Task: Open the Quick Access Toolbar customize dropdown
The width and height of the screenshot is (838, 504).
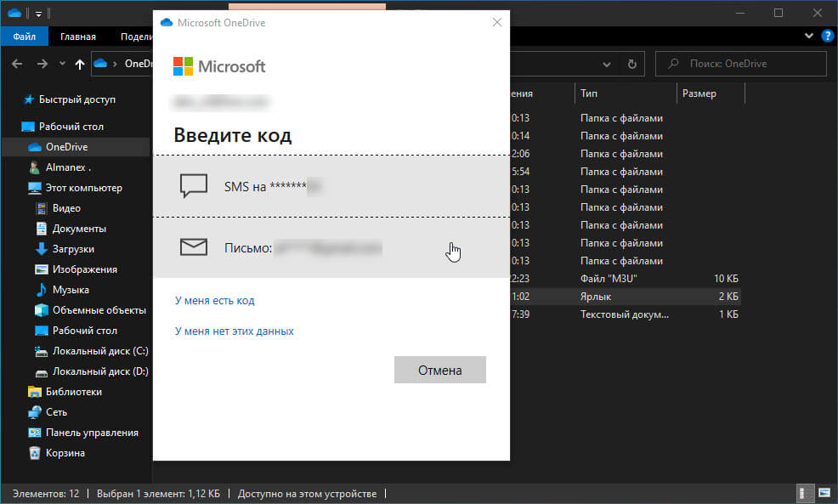Action: 38,14
